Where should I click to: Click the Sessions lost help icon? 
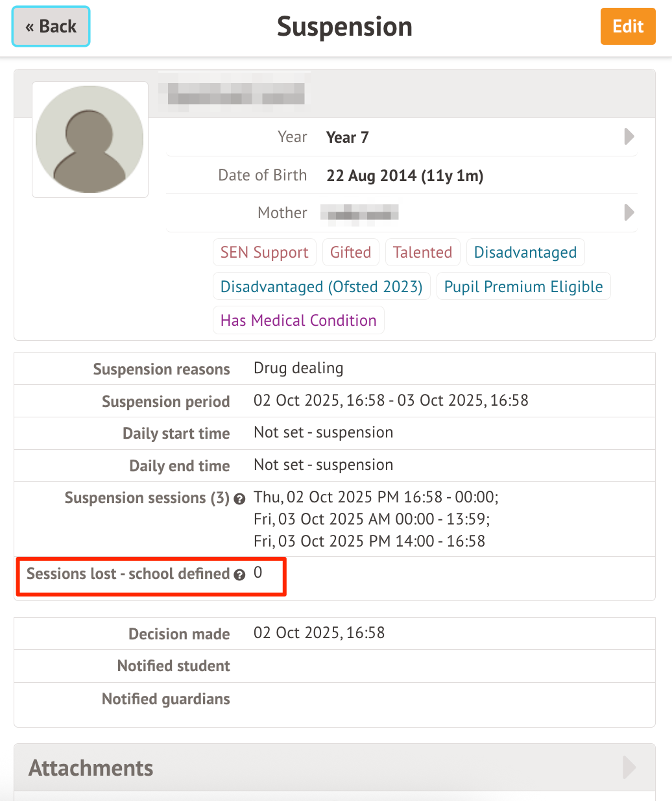point(239,575)
